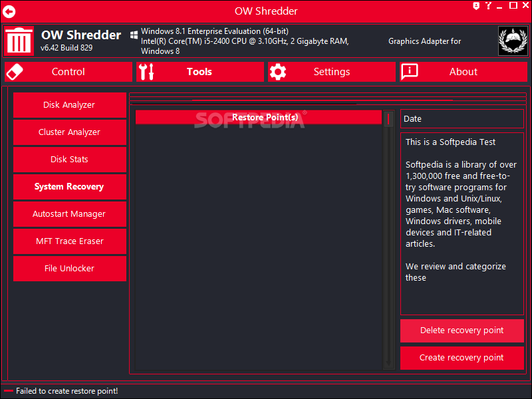Viewport: 532px width, 399px height.
Task: Switch to the Tools tab
Action: pyautogui.click(x=200, y=72)
